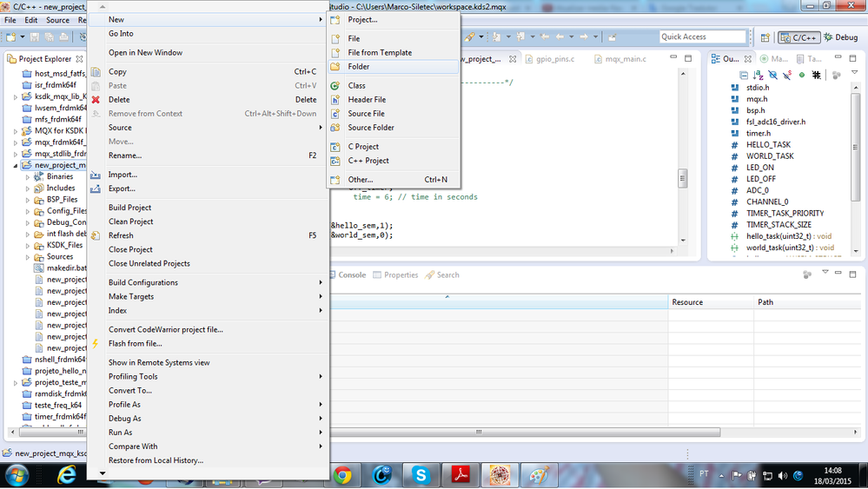
Task: Open Build Configurations submenu
Action: (x=208, y=282)
